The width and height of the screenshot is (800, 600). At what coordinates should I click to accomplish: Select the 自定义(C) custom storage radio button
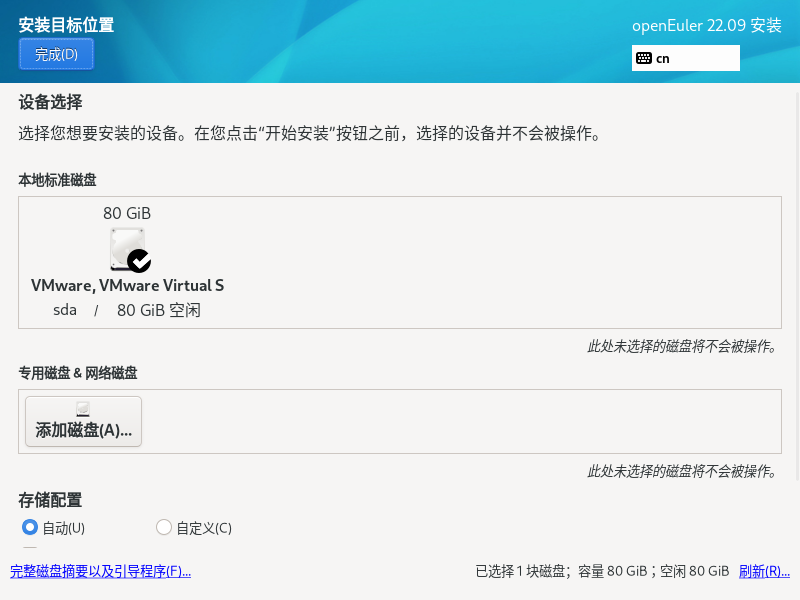coord(164,528)
